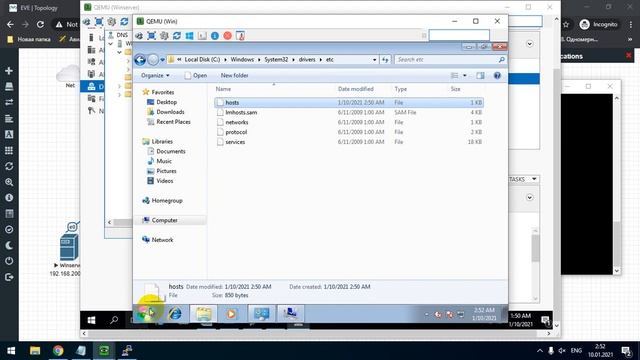
Task: Show the preview pane in Explorer
Action: click(480, 76)
